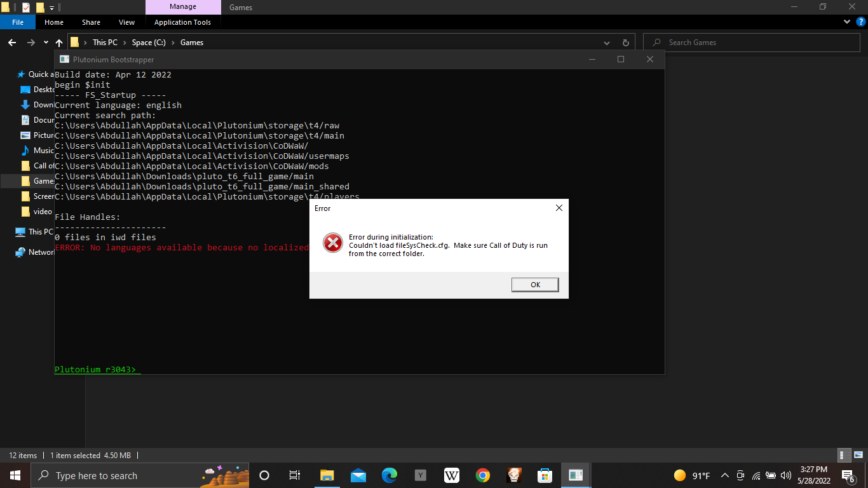
Task: Expand the address bar history dropdown
Action: [x=607, y=43]
